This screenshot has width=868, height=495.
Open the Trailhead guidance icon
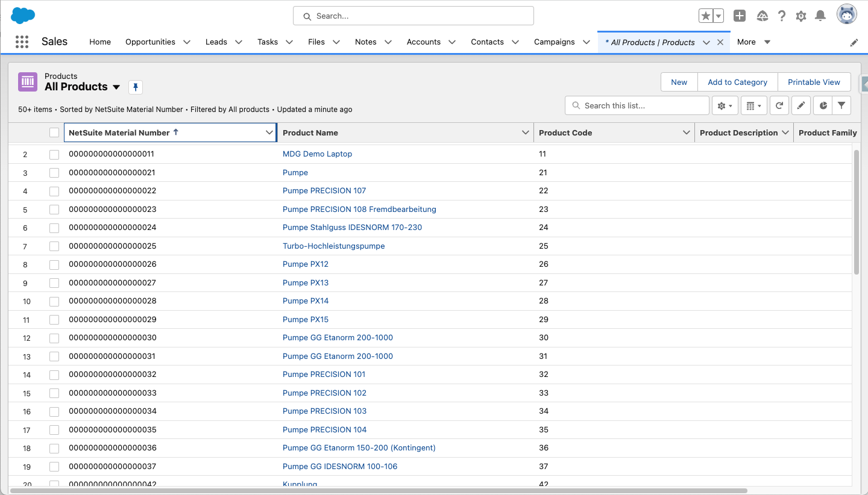[x=763, y=16]
